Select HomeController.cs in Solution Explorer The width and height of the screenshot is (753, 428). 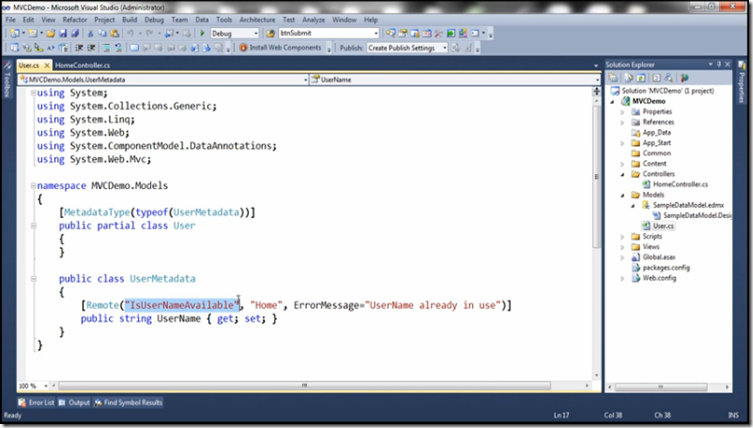pyautogui.click(x=680, y=184)
